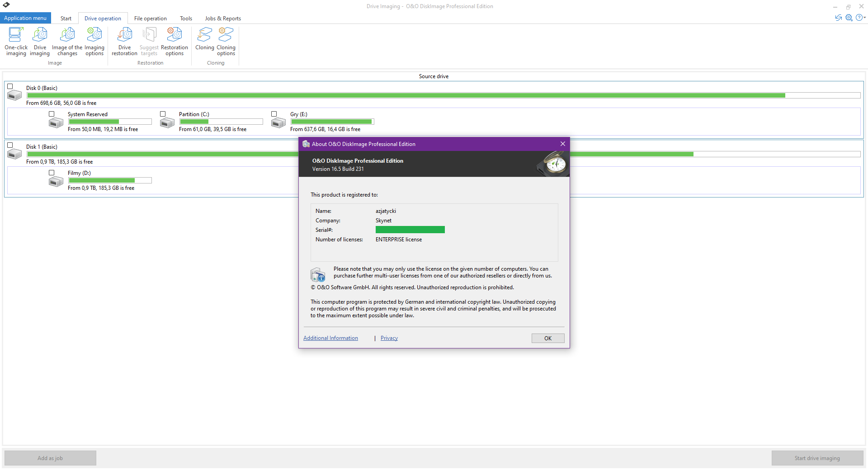Click the registered name 'azjatycki'

pos(386,211)
